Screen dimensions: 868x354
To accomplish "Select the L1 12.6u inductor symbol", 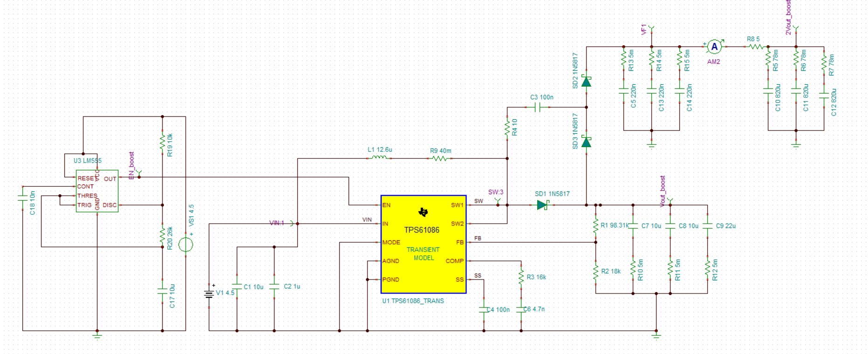I will (x=379, y=158).
